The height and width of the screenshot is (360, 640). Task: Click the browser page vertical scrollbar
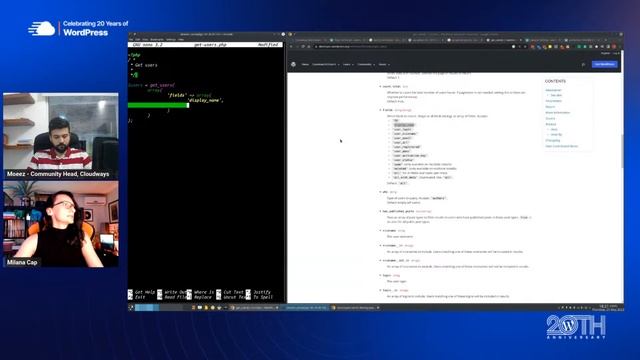[x=622, y=151]
